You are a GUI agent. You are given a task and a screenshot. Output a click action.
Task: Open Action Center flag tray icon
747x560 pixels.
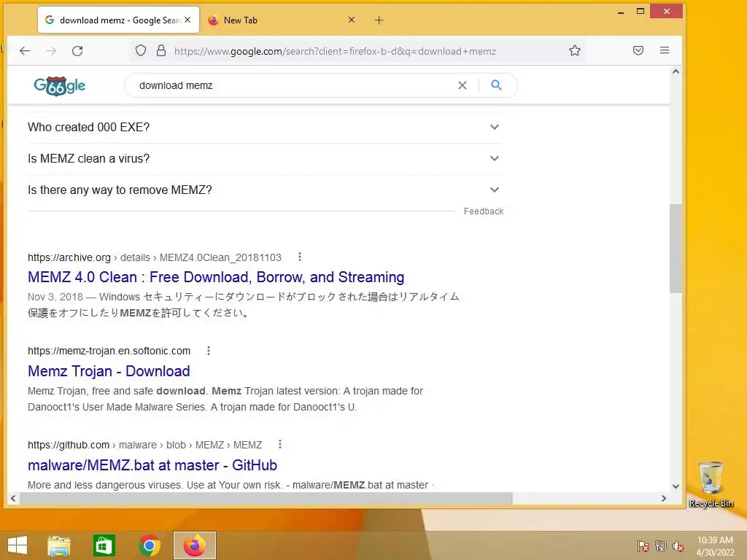[643, 545]
